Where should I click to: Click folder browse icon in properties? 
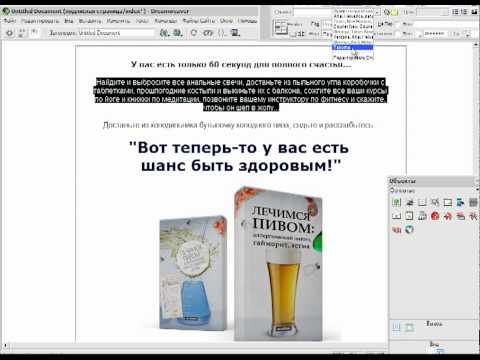394,12
